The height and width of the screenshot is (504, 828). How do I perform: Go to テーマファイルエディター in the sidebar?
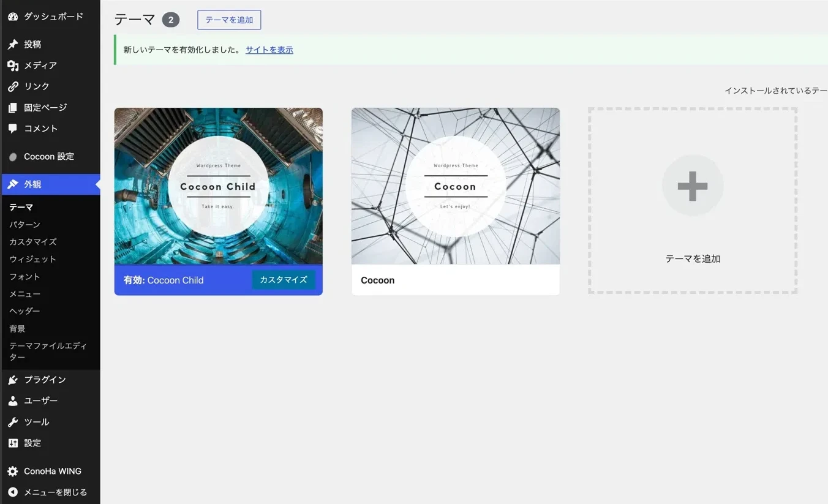click(48, 351)
